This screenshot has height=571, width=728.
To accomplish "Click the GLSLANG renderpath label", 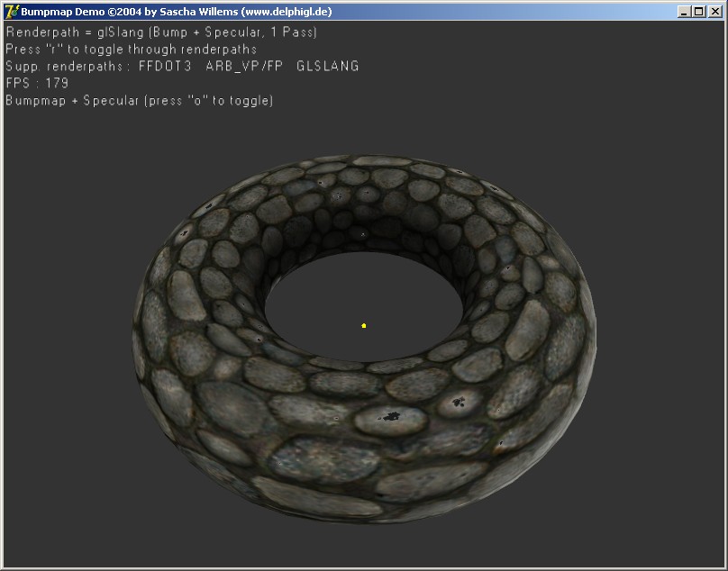I will (x=327, y=66).
